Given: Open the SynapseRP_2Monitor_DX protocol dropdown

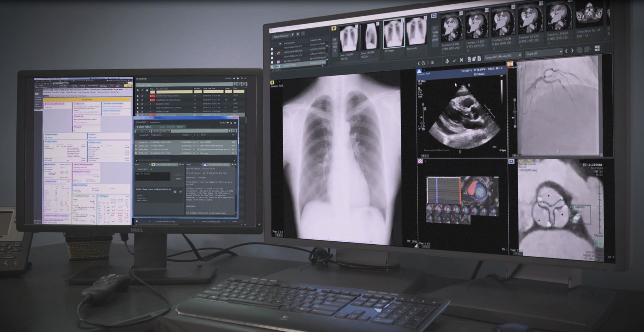Looking at the screenshot, I should click(503, 56).
